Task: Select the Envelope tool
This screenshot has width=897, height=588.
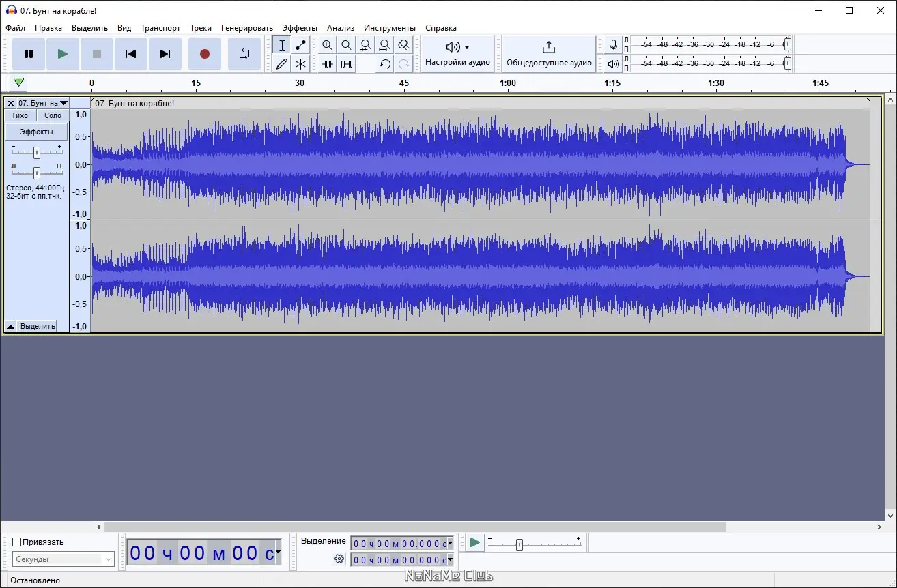Action: click(x=300, y=46)
